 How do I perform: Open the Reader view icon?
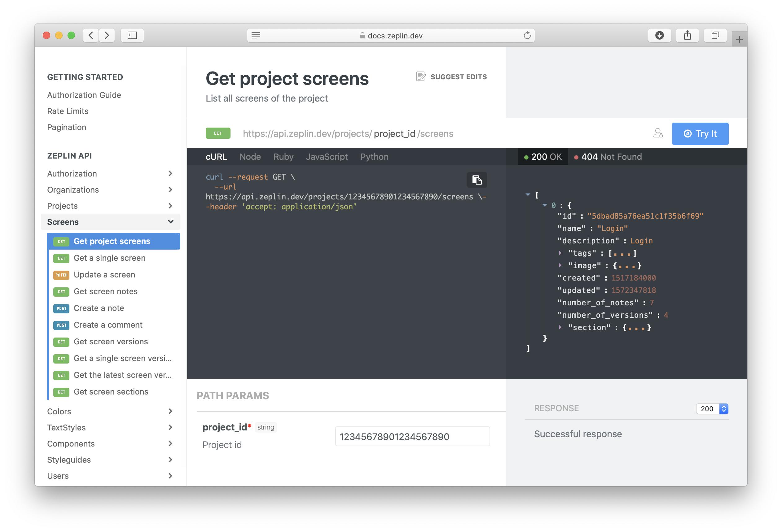(256, 35)
